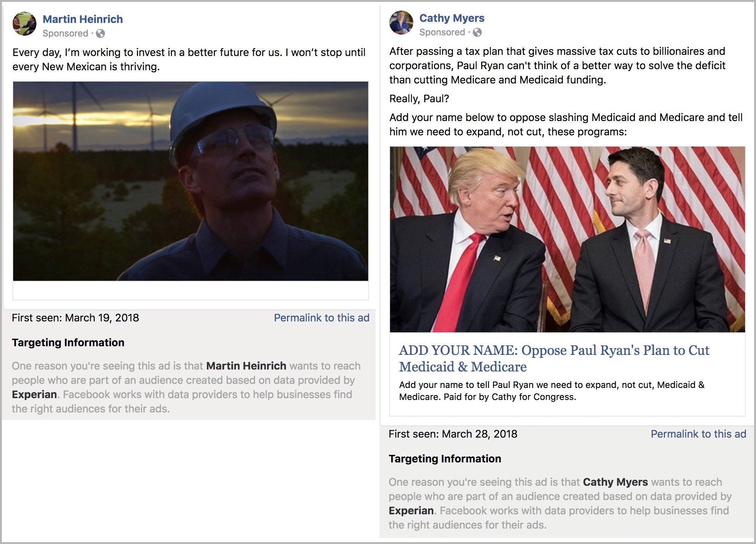Screen dimensions: 756x544
Task: Click Sponsored label on Myers ad
Action: [x=442, y=32]
